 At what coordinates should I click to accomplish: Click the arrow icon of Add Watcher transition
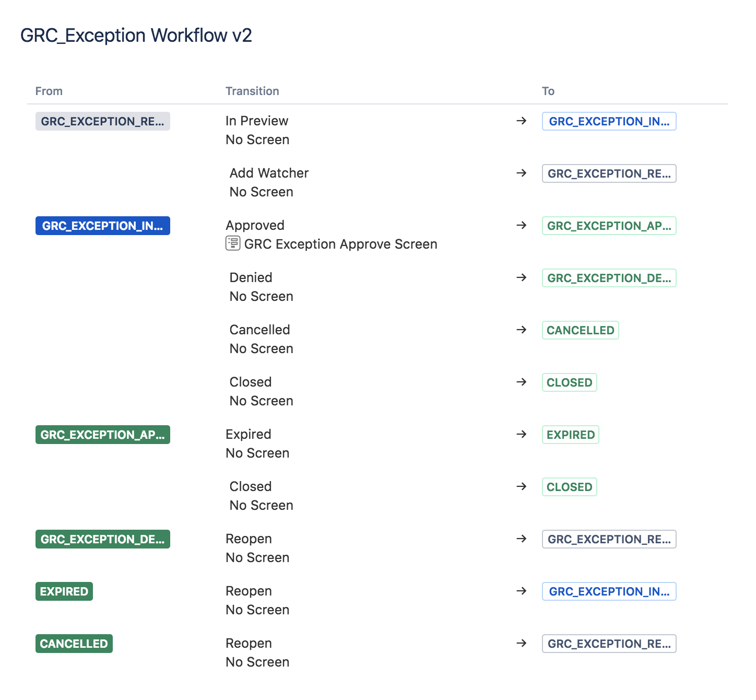(521, 173)
